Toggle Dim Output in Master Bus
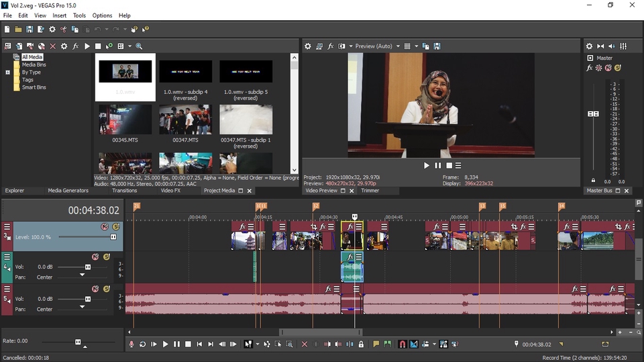Screen dimensions: 644x362 (x=612, y=46)
